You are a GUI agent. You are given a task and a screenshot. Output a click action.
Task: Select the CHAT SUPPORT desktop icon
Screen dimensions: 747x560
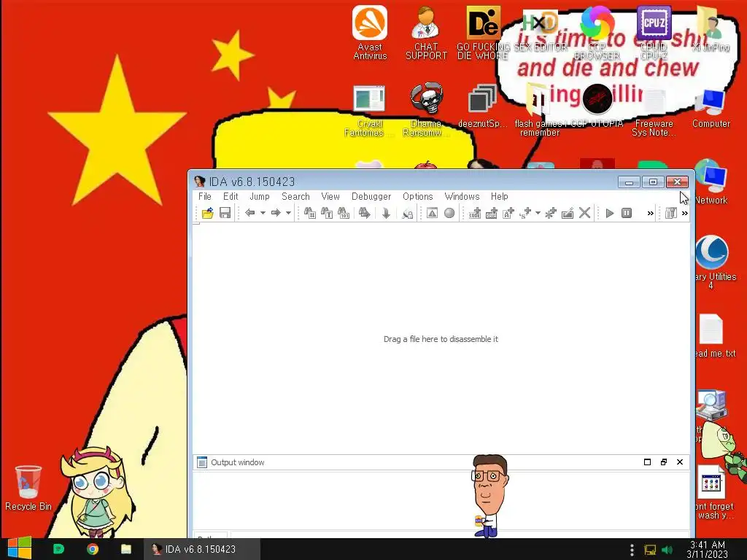coord(426,32)
